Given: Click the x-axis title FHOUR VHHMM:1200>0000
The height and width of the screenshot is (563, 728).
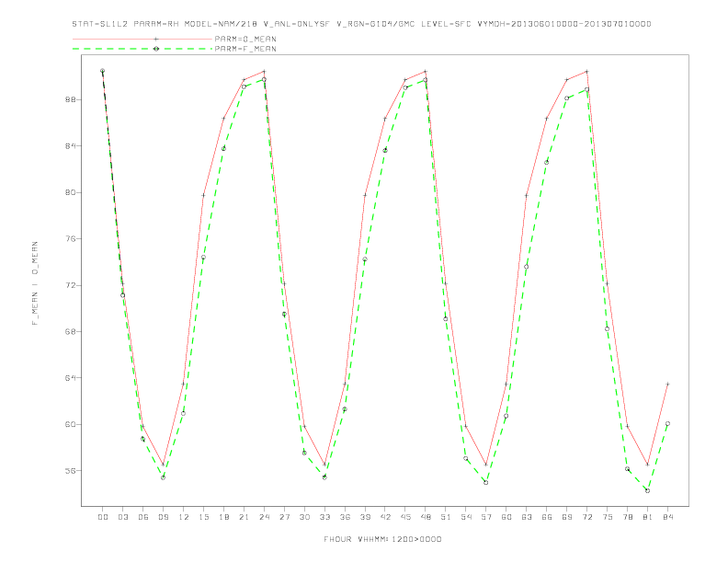Looking at the screenshot, I should pos(382,539).
